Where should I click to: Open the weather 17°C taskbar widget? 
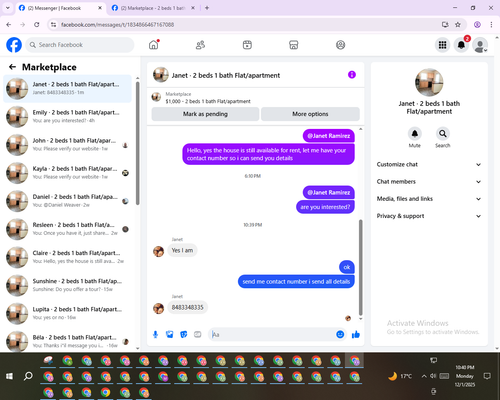pyautogui.click(x=400, y=376)
